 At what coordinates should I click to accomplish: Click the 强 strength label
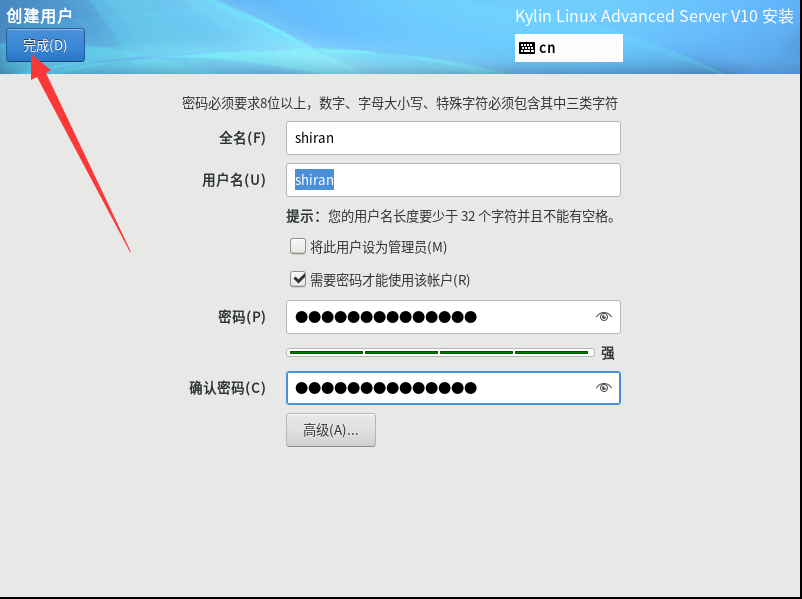[x=608, y=353]
